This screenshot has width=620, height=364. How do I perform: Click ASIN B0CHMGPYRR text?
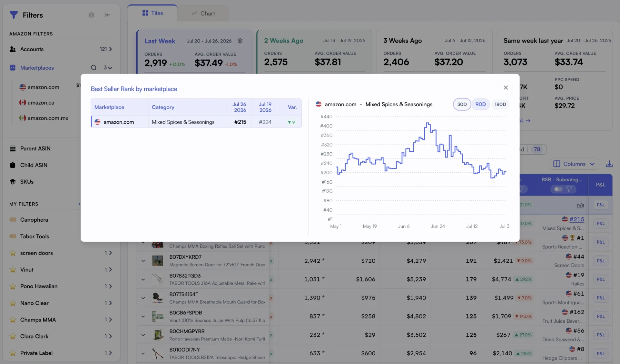tap(187, 331)
